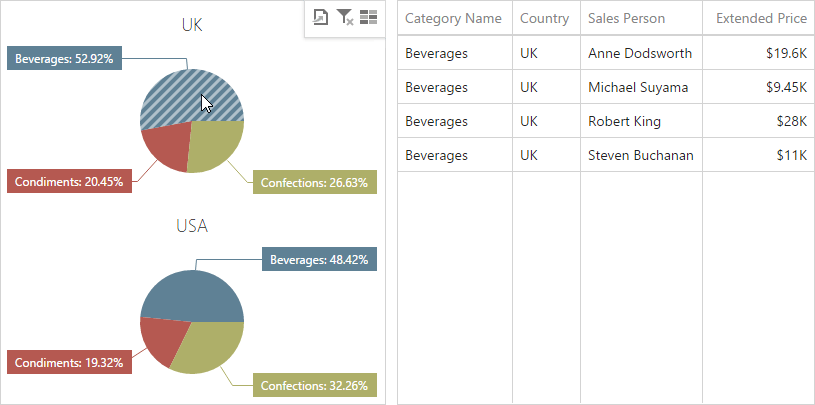Select the UK Confections pie slice
The image size is (815, 405).
[x=217, y=145]
